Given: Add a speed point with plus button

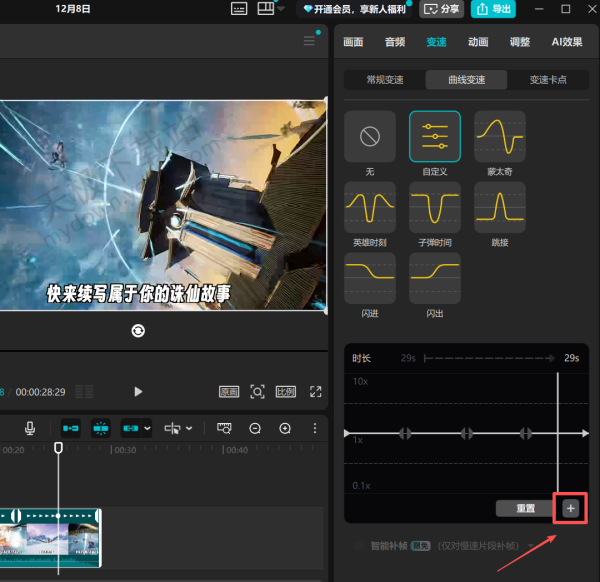Looking at the screenshot, I should tap(571, 508).
